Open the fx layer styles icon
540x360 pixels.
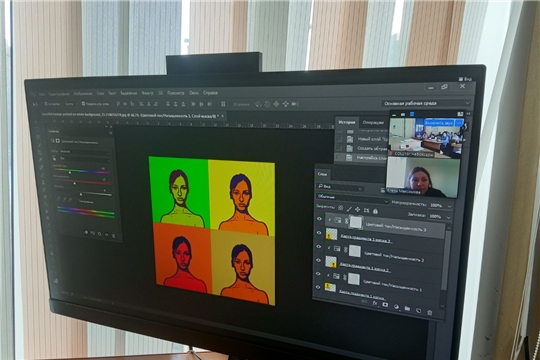point(375,303)
